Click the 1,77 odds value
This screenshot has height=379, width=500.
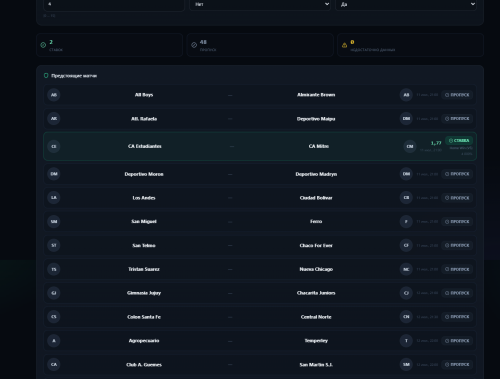pyautogui.click(x=436, y=143)
